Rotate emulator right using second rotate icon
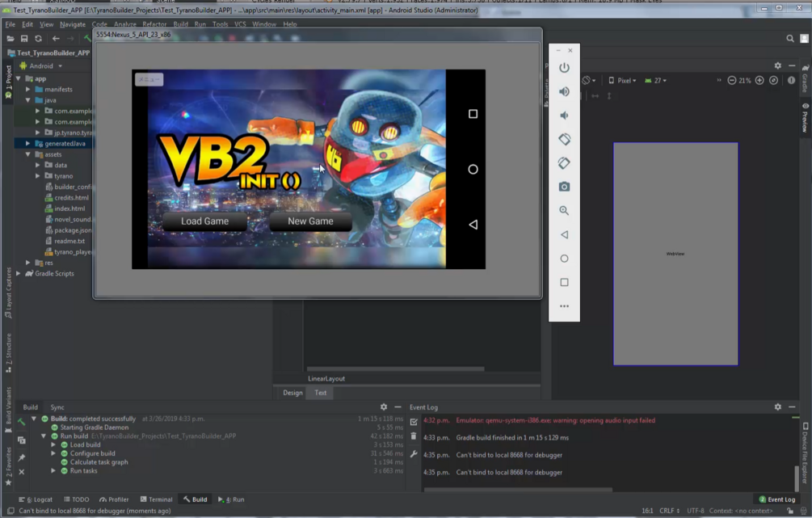Screen dimensions: 812x518 (564, 163)
